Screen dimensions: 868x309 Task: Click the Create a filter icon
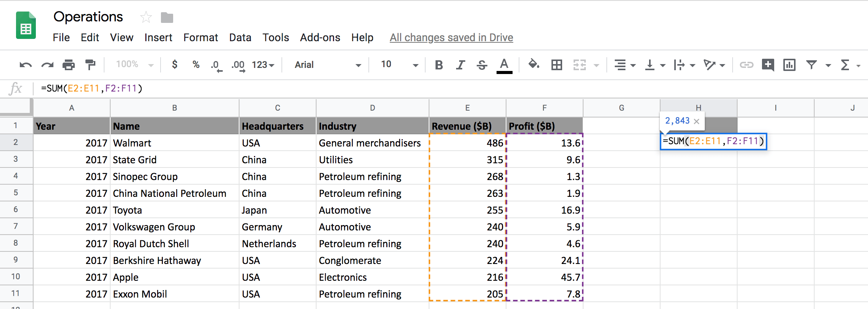(812, 65)
